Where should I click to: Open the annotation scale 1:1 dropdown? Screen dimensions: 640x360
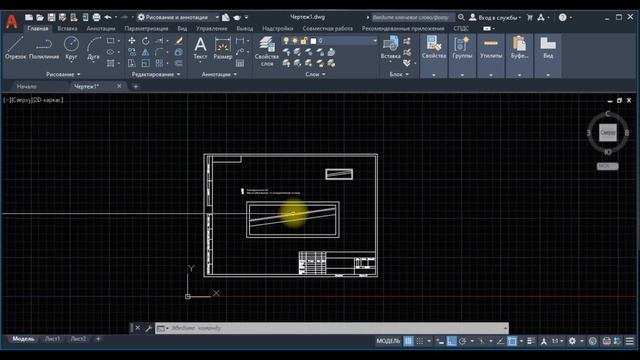[558, 341]
